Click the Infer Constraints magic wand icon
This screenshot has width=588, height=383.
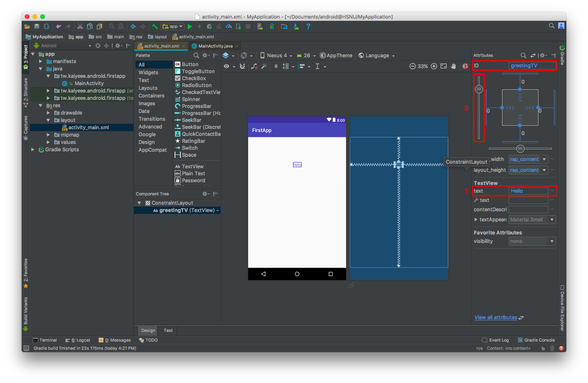pos(264,66)
